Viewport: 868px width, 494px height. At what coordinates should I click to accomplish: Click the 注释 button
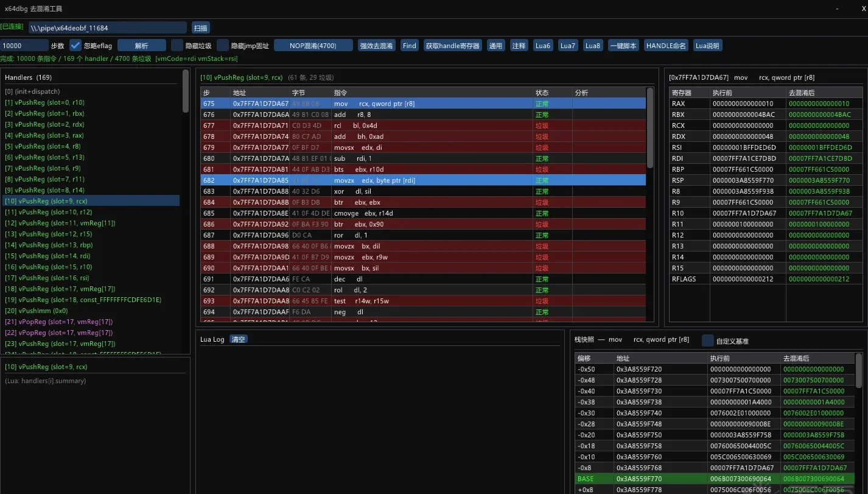(519, 46)
